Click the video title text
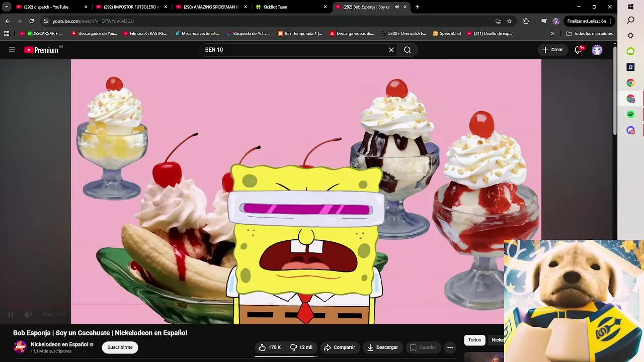 [x=100, y=333]
